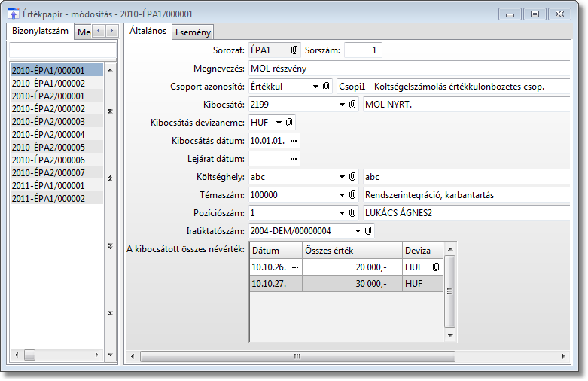Click into the Sorszám field

[363, 50]
